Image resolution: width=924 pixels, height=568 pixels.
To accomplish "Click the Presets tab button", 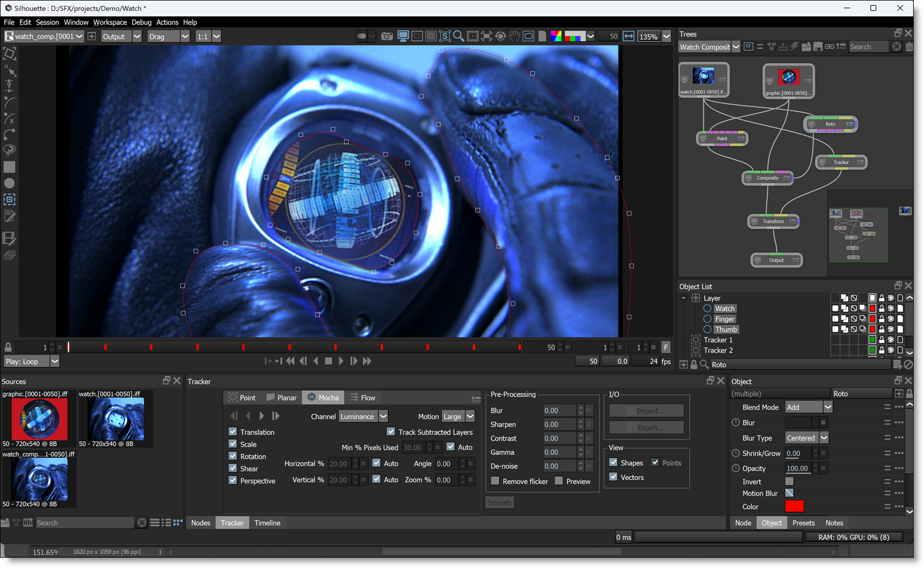I will coord(804,523).
